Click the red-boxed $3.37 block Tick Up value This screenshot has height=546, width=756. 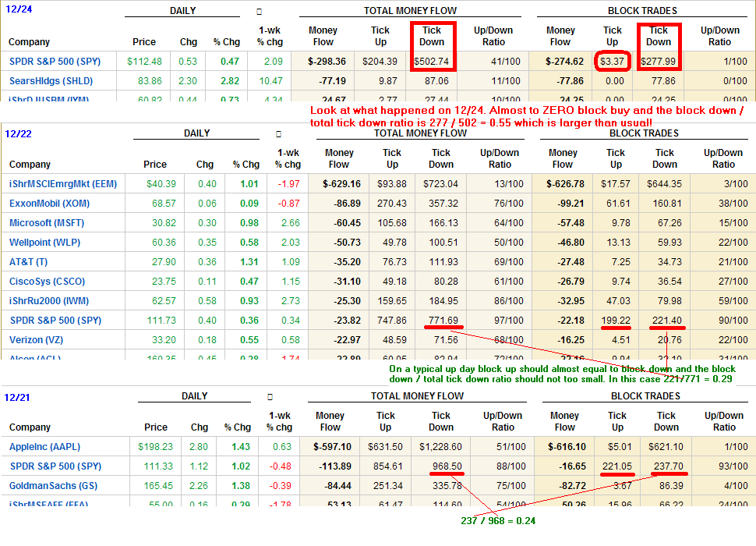(x=613, y=62)
